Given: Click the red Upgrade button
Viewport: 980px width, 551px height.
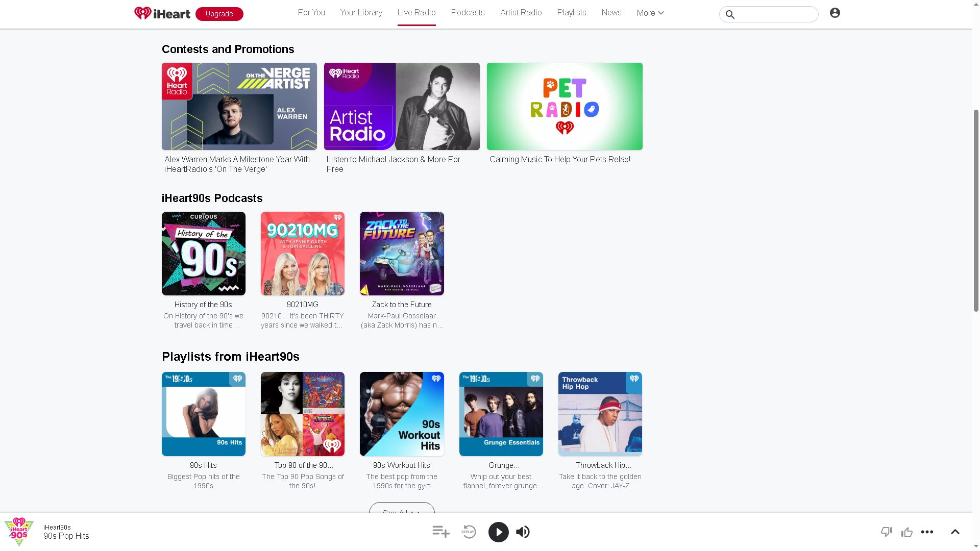Looking at the screenshot, I should click(x=219, y=14).
